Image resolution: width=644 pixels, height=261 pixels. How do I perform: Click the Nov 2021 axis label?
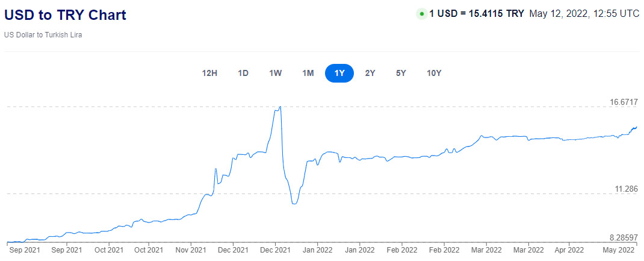click(x=191, y=250)
